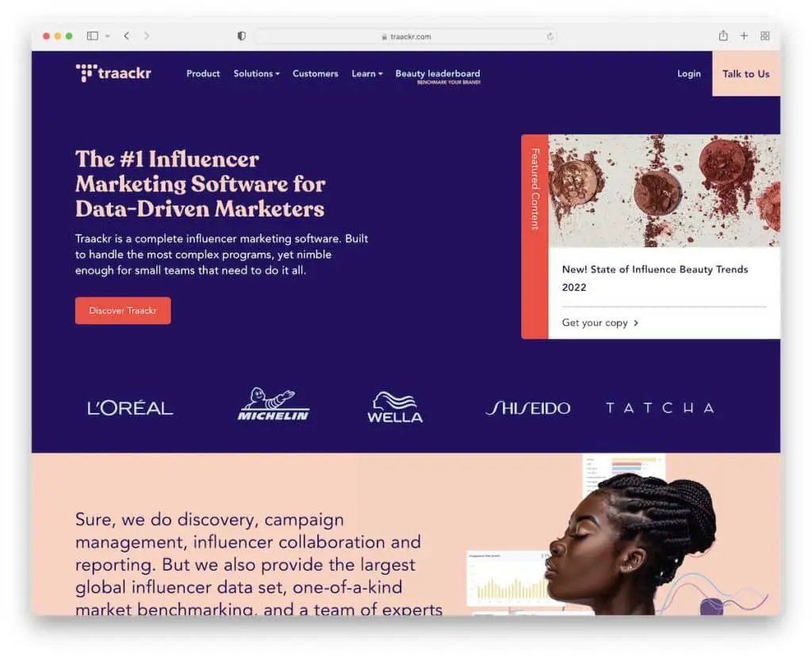
Task: Show tab overview grid icon
Action: pyautogui.click(x=765, y=36)
